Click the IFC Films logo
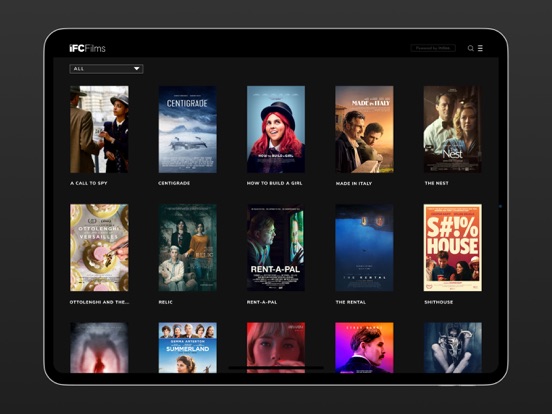Image resolution: width=552 pixels, height=414 pixels. 87,48
